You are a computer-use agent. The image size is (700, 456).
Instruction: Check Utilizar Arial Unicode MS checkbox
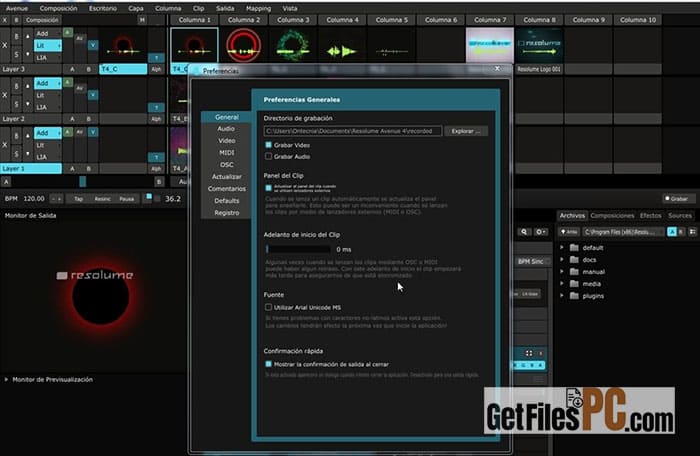click(x=268, y=307)
